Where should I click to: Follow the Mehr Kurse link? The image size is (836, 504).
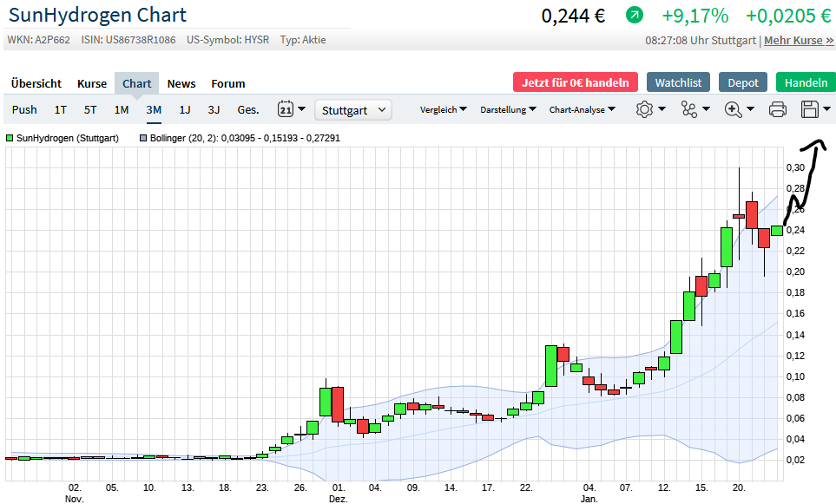pyautogui.click(x=799, y=40)
